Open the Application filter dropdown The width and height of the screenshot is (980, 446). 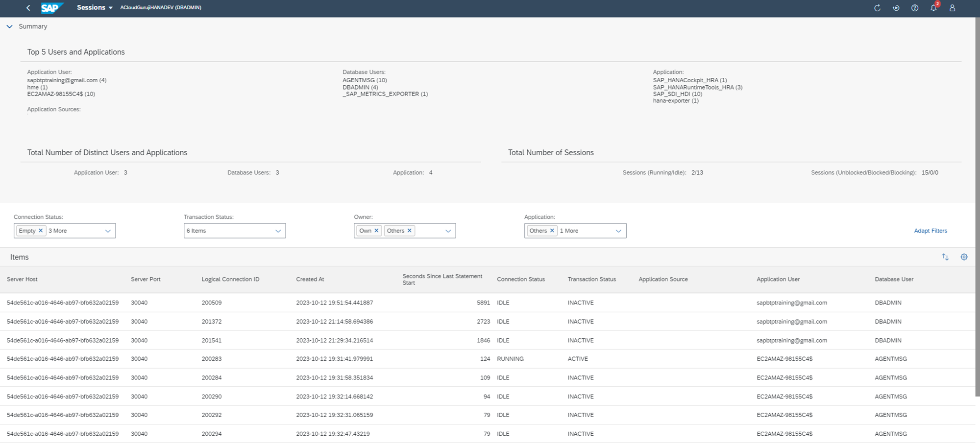click(x=618, y=231)
